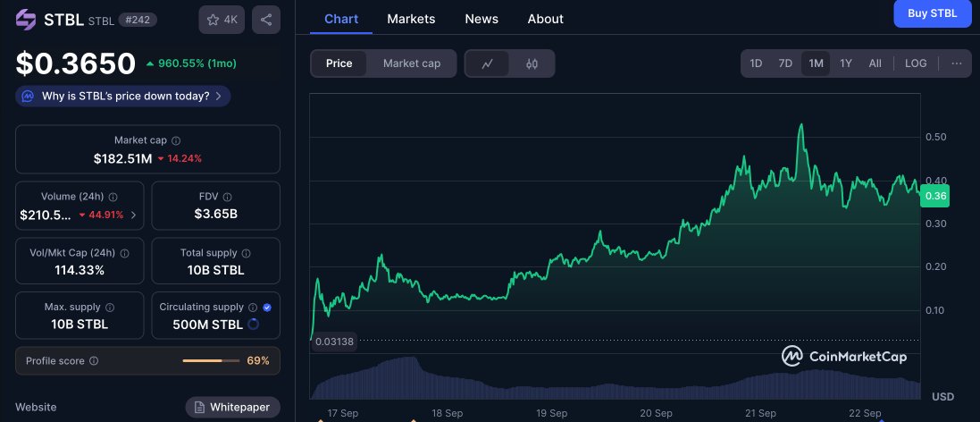Select the Price chart toggle

[339, 63]
